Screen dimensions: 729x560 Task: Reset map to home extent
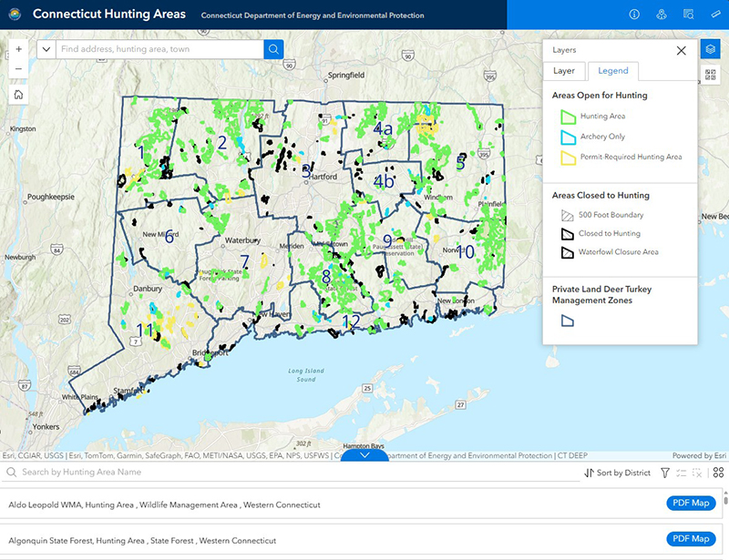click(18, 94)
